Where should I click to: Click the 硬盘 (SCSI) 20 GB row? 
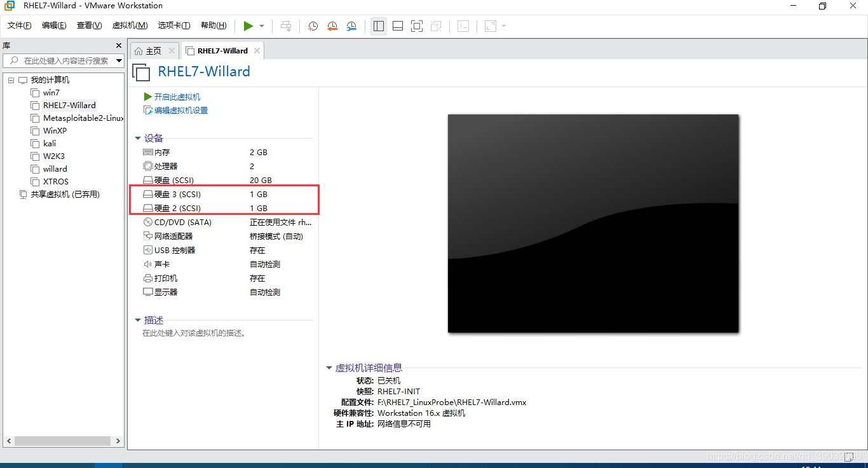(x=227, y=181)
